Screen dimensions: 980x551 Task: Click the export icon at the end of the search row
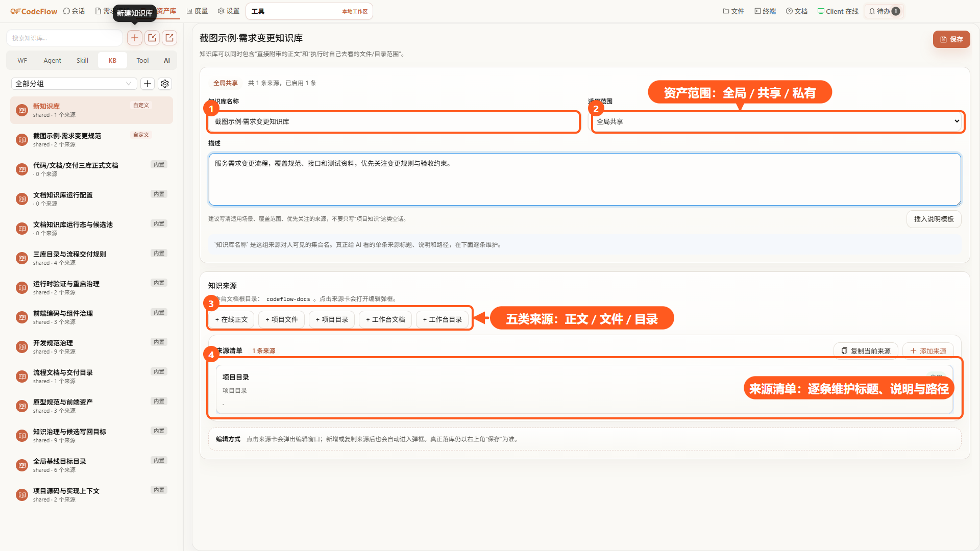tap(169, 38)
